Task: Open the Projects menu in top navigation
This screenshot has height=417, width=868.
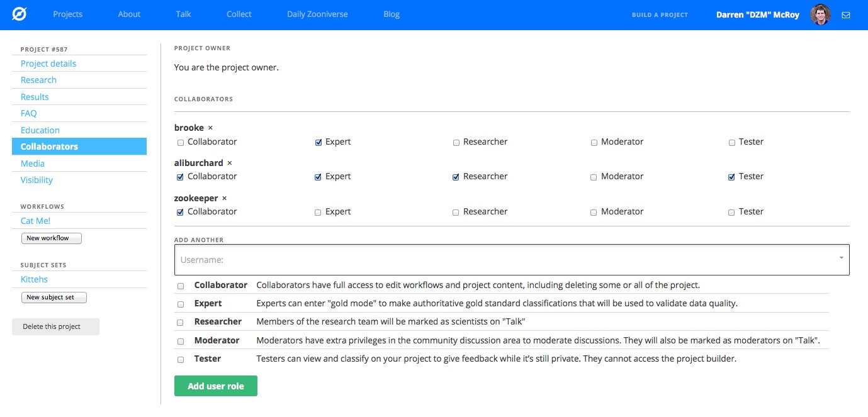Action: [x=67, y=14]
